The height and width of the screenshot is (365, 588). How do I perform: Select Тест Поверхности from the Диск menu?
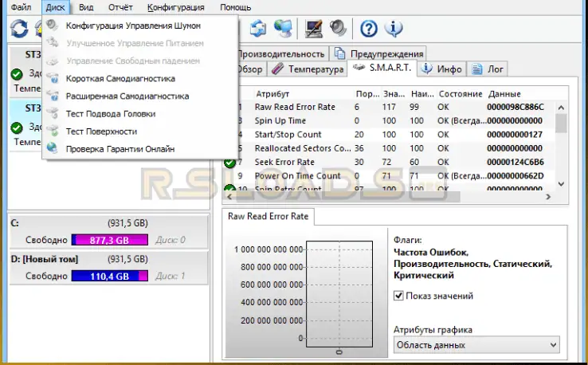tap(101, 131)
